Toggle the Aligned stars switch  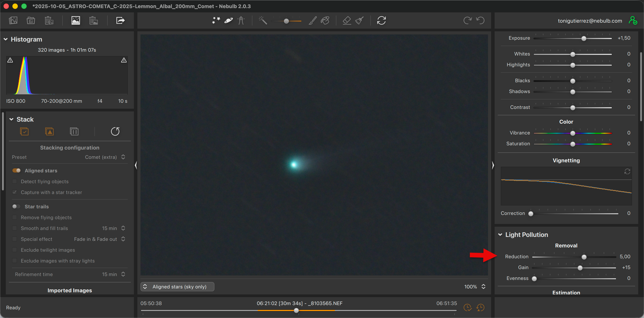point(16,171)
